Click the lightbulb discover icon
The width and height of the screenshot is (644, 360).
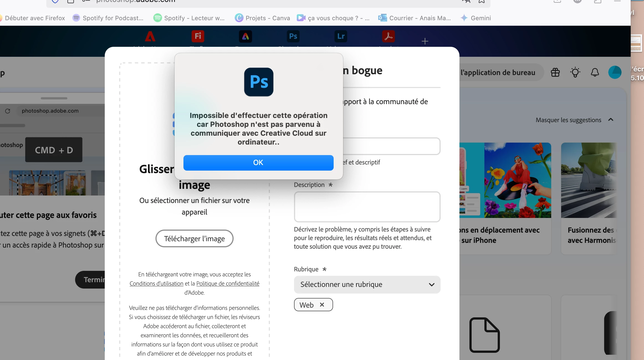tap(575, 73)
